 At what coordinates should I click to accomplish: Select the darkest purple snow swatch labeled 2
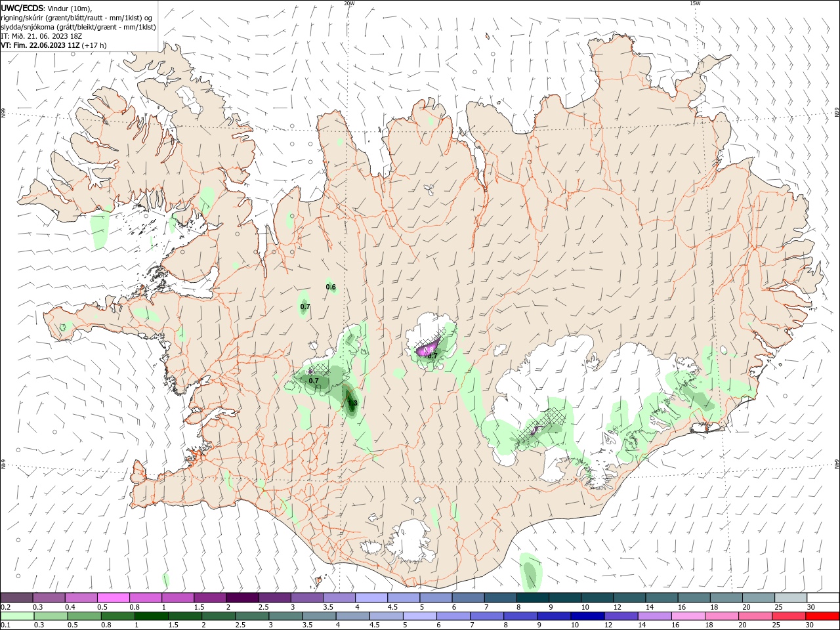pyautogui.click(x=242, y=598)
